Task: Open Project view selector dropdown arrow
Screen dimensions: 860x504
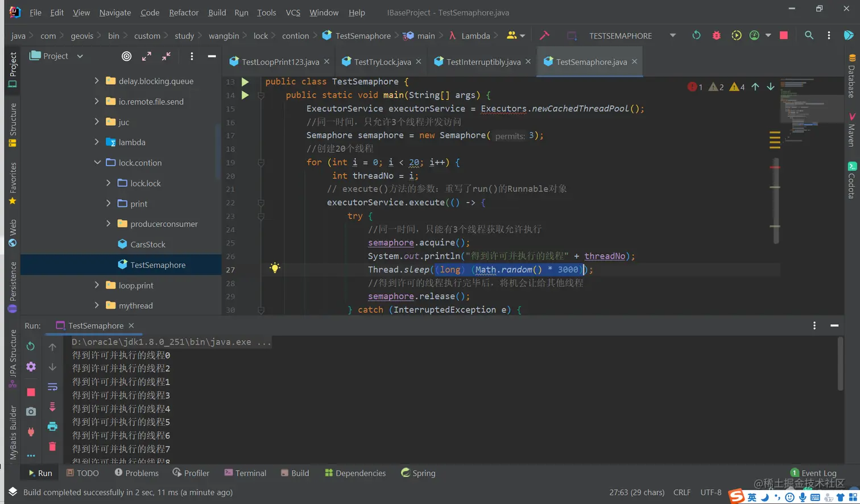Action: (80, 56)
